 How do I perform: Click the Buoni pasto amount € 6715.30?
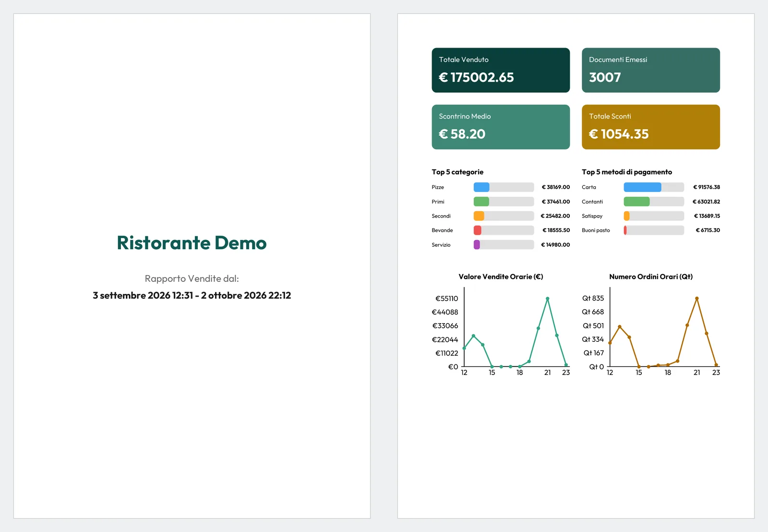[708, 230]
